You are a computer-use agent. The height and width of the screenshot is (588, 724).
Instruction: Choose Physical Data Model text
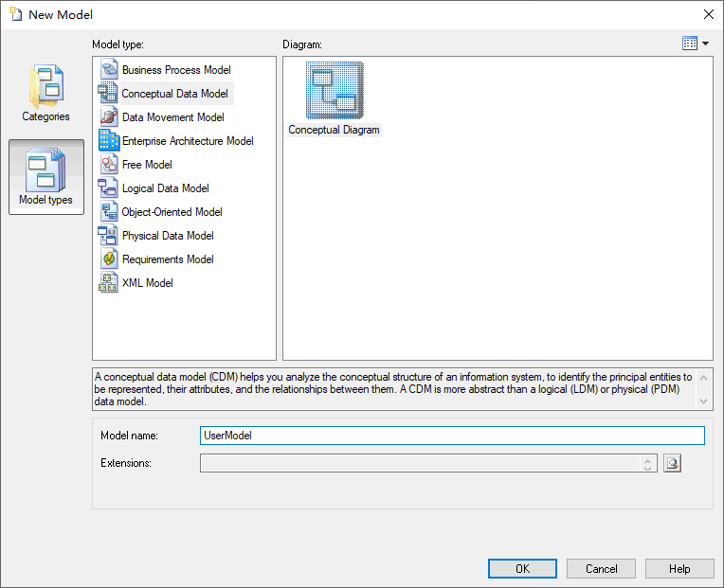coord(168,236)
